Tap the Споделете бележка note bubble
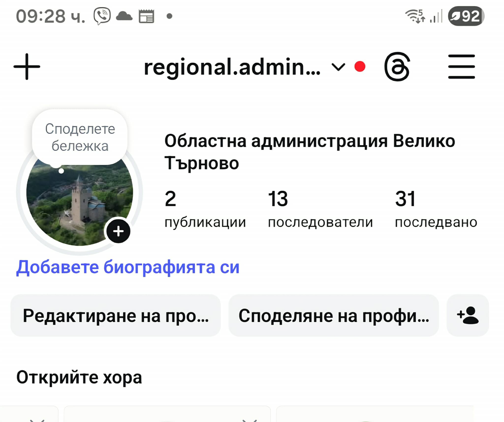 [80, 137]
